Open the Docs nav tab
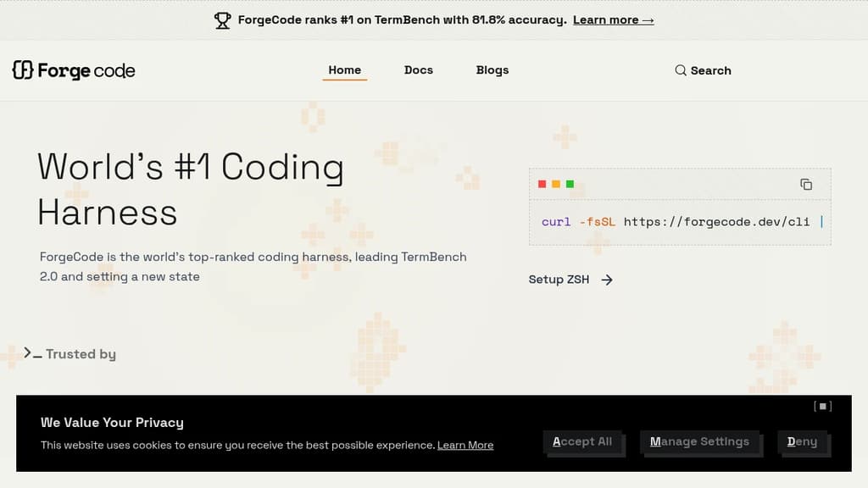The width and height of the screenshot is (868, 488). (419, 70)
